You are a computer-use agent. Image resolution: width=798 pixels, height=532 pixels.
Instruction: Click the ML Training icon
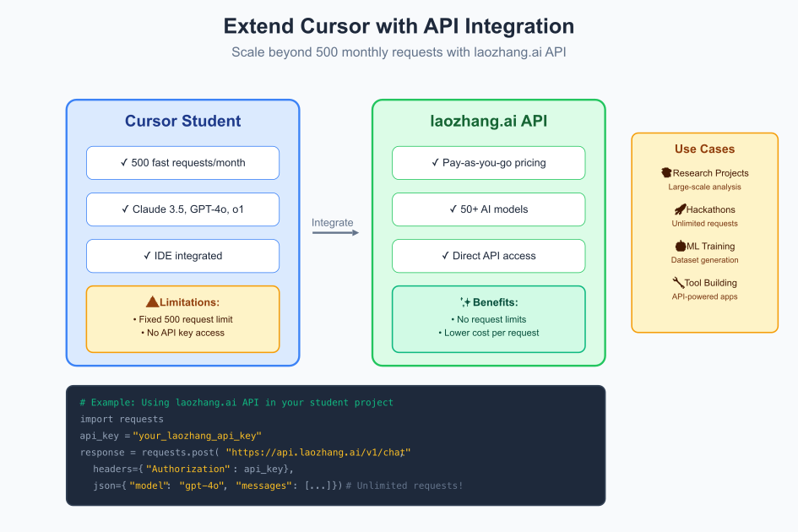click(x=681, y=246)
